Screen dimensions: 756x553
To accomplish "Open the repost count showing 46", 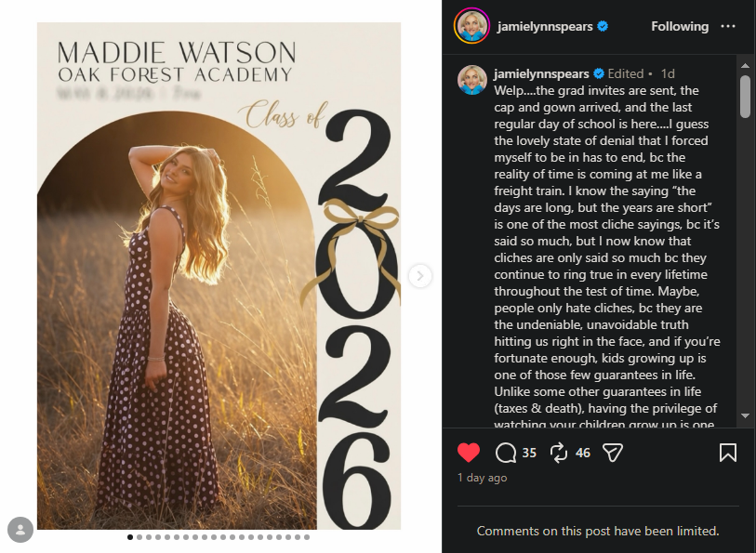I will pos(582,453).
